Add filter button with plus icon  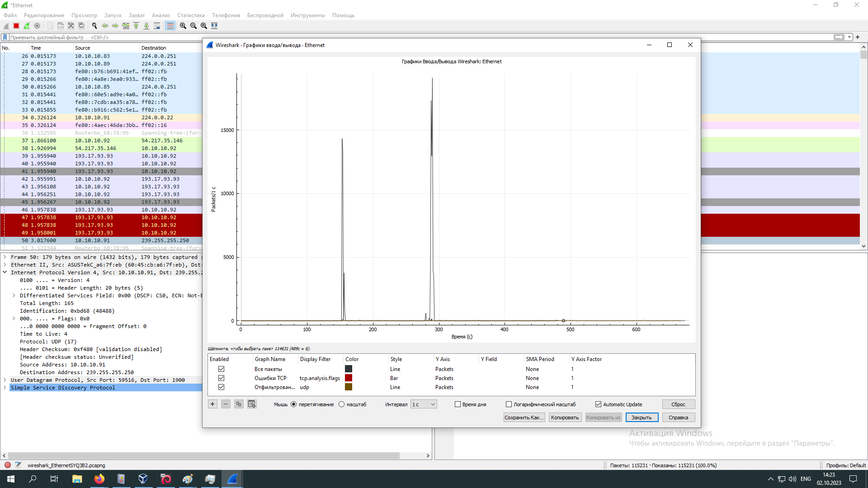(x=858, y=37)
